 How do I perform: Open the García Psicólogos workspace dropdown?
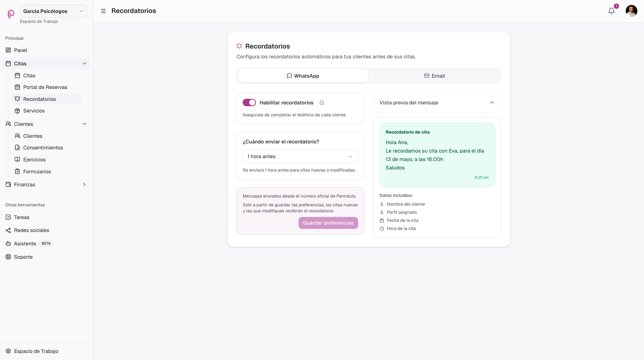[x=53, y=11]
